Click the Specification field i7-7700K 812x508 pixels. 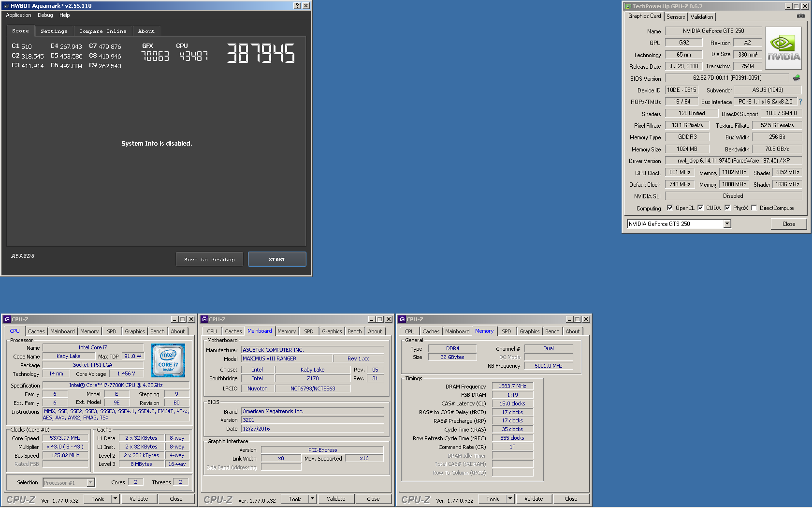[116, 385]
